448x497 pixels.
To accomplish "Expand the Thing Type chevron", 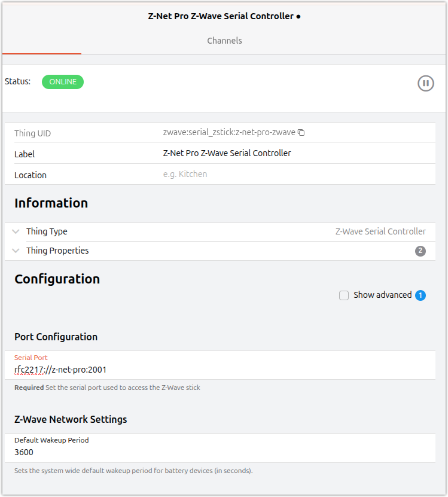I will pos(16,231).
